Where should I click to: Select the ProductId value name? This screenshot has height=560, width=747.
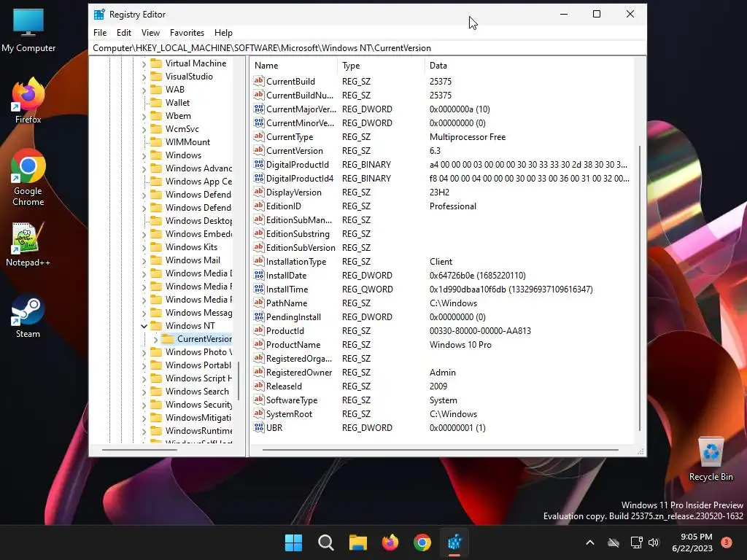point(285,331)
